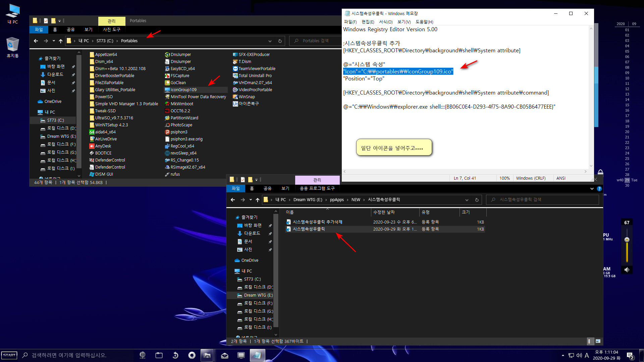Open recent locations dropdown in Portables window
Viewport: 644px width, 362px height.
54,41
